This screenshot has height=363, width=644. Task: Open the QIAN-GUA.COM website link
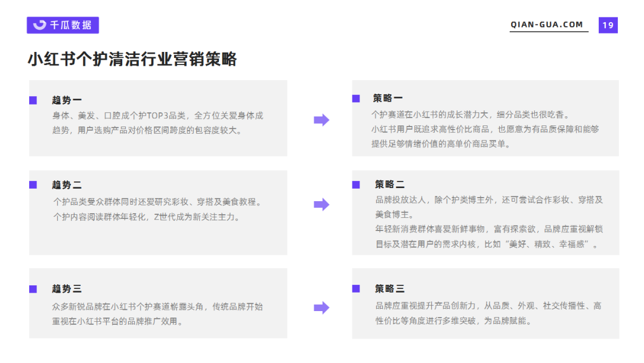(x=546, y=25)
